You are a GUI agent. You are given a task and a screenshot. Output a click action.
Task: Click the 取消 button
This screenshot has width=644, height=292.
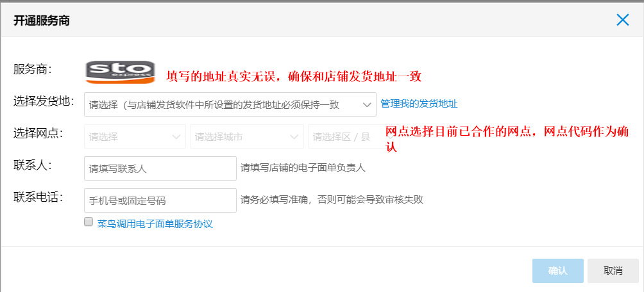click(x=613, y=271)
